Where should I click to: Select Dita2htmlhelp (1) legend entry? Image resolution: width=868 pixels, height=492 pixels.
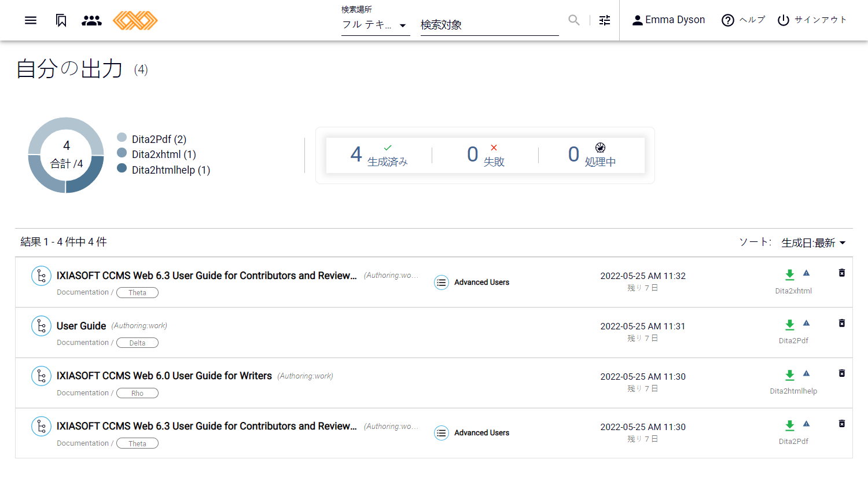pyautogui.click(x=163, y=170)
